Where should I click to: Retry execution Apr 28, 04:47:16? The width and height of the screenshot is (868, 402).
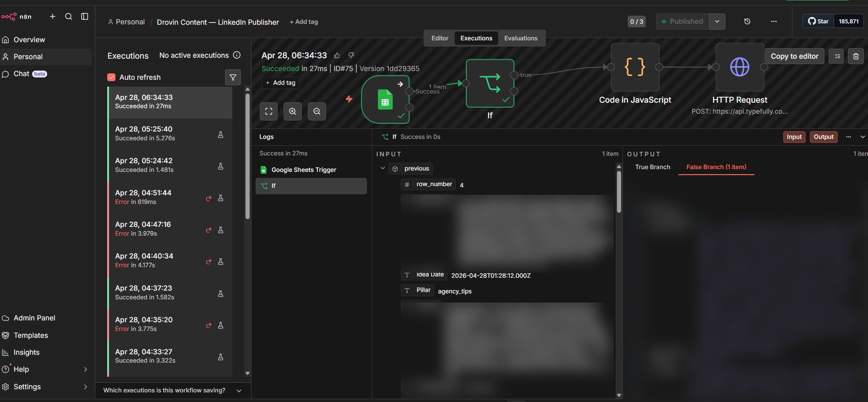coord(208,230)
